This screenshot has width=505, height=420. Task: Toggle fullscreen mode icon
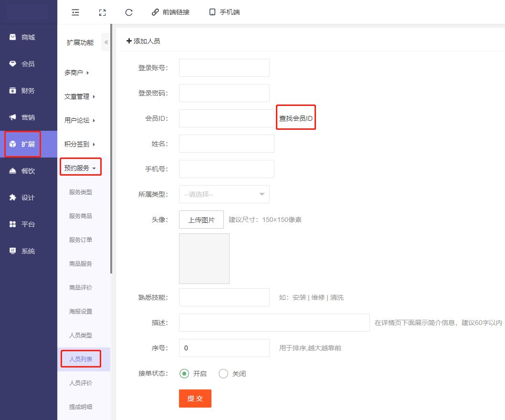(x=102, y=12)
